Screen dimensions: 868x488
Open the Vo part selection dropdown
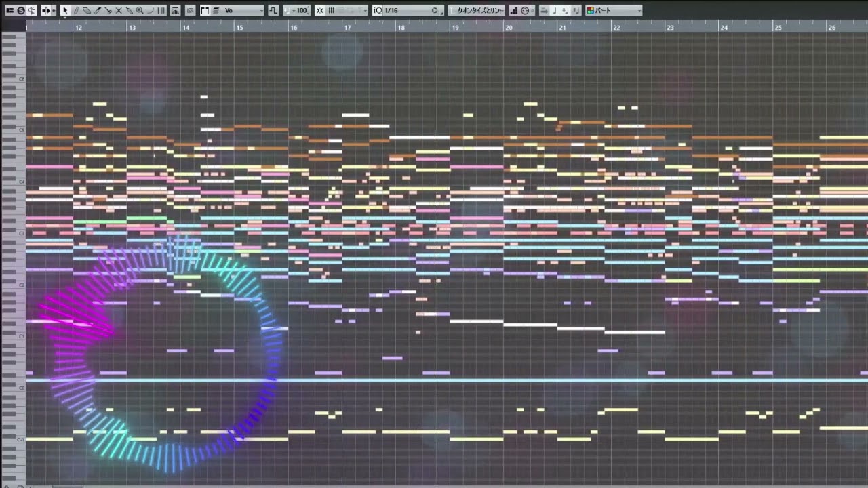243,10
